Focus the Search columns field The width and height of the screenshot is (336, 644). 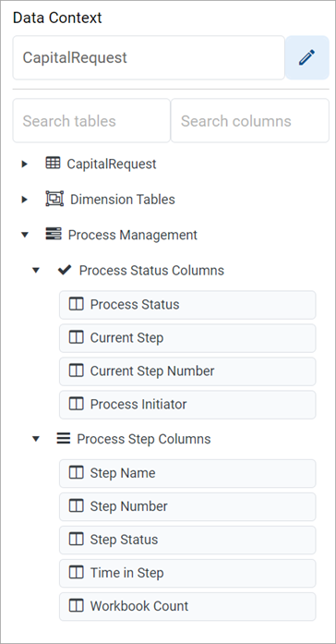(250, 121)
